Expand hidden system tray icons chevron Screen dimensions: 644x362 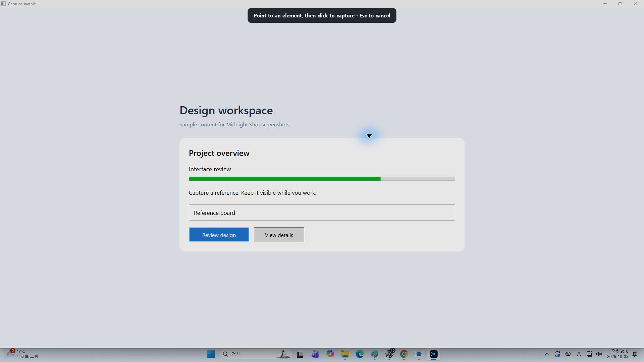tap(547, 354)
